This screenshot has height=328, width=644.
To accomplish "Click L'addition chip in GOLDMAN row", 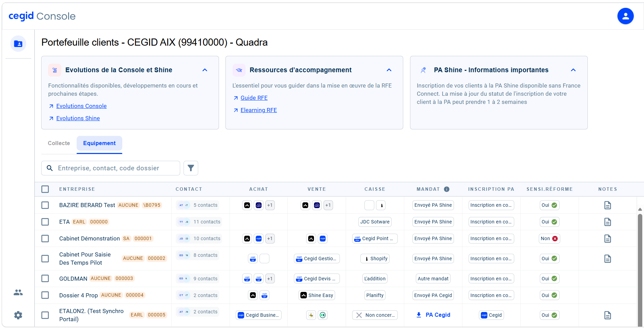I will [375, 279].
